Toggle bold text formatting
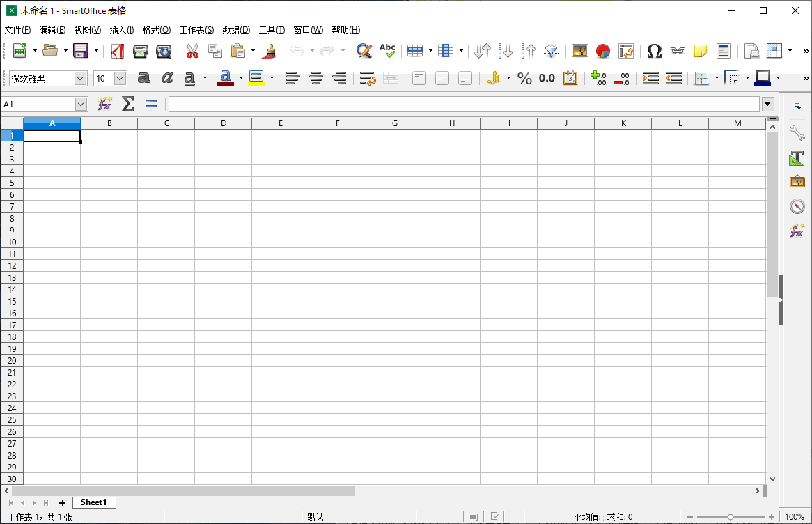 pyautogui.click(x=144, y=78)
